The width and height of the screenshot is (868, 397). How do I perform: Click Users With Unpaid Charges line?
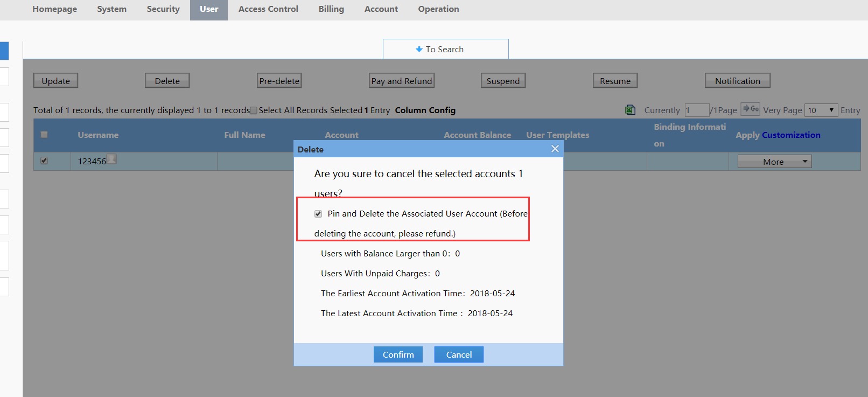(380, 274)
